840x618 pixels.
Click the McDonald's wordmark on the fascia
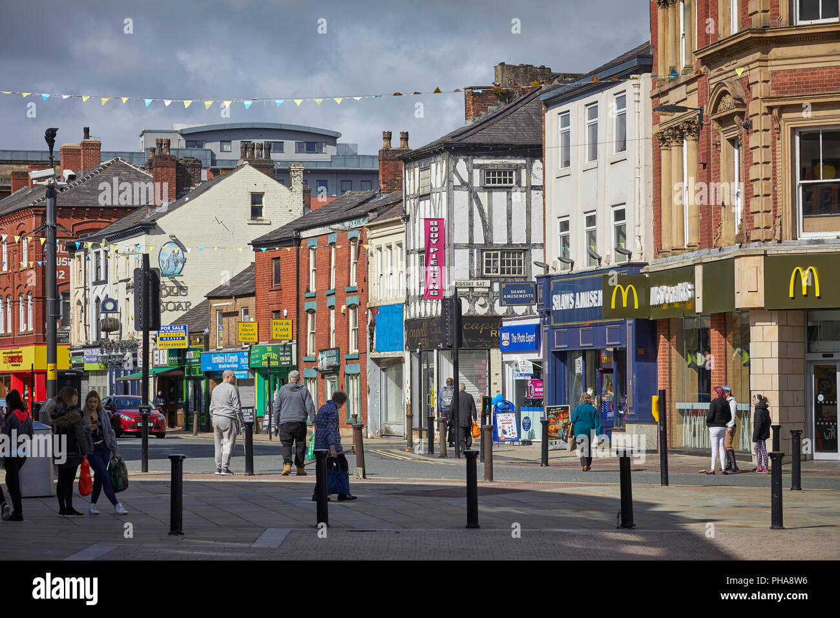click(671, 293)
